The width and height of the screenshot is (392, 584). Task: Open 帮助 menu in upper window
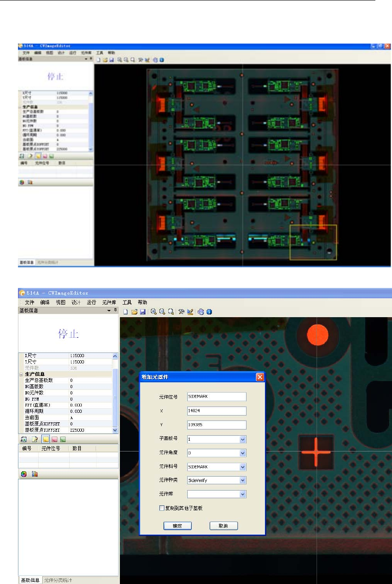[x=111, y=53]
